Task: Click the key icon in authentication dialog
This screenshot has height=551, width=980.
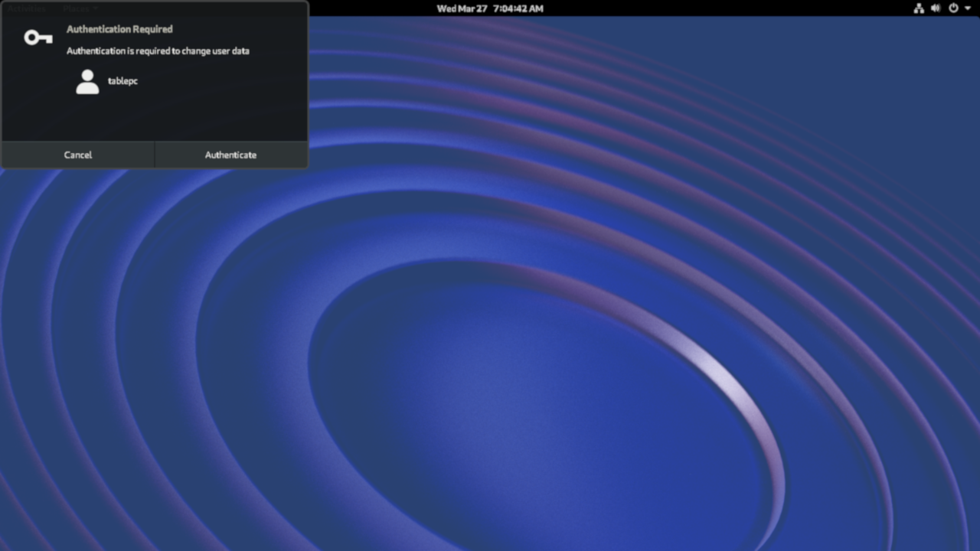Action: (38, 37)
